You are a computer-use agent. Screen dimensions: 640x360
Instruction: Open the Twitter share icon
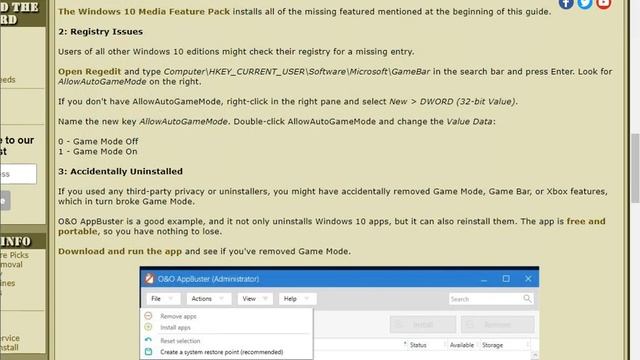coord(584,4)
